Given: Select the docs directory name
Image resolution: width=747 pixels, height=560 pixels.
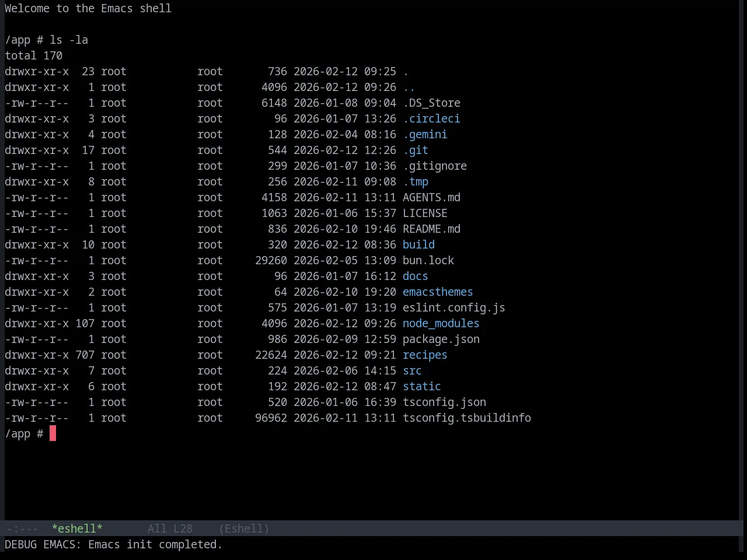Looking at the screenshot, I should click(x=416, y=276).
